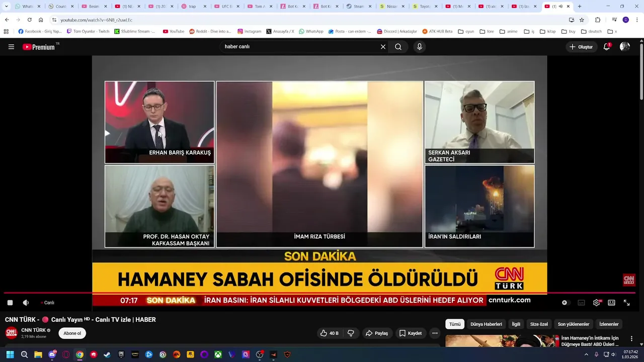
Task: Run the search with the magnifier button
Action: 398,47
